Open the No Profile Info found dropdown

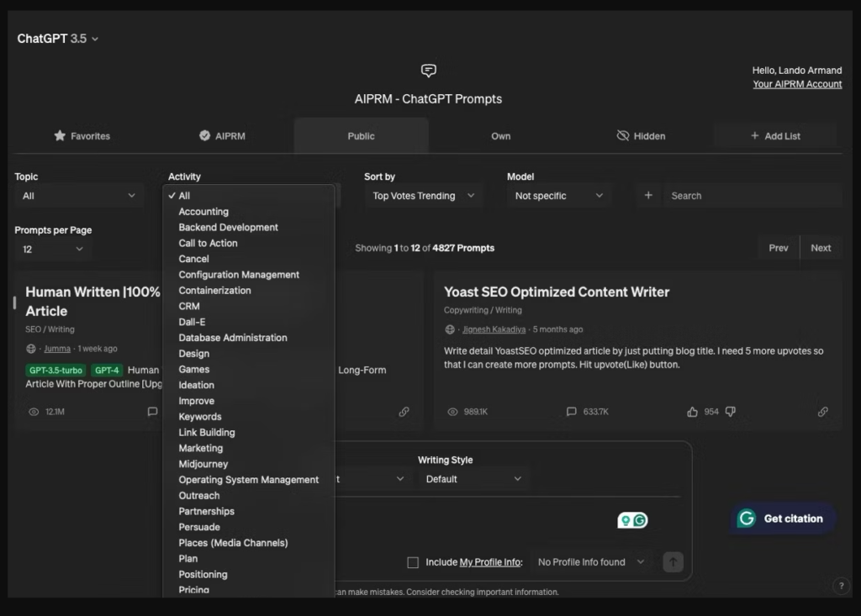pyautogui.click(x=591, y=562)
